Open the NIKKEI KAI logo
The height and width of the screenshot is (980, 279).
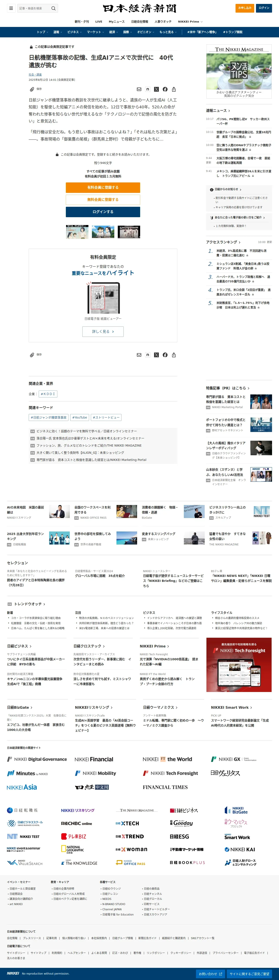(240, 849)
